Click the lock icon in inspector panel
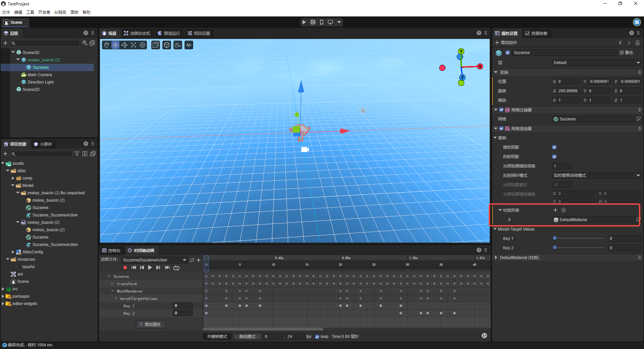The height and width of the screenshot is (349, 644). coord(638,43)
